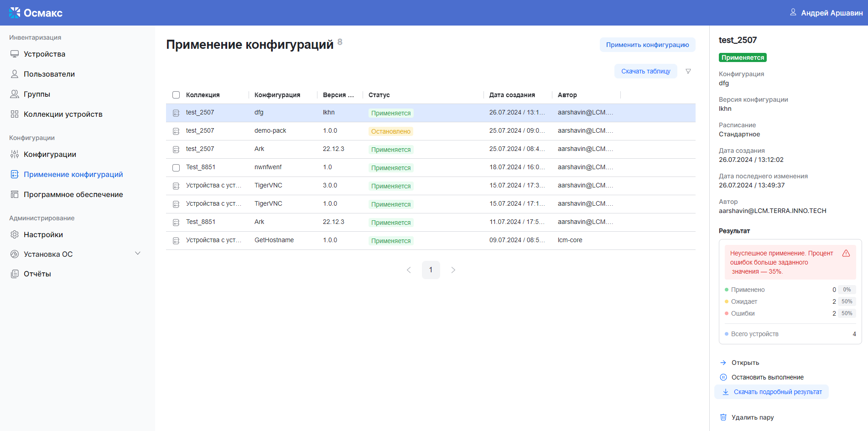Viewport: 868px width, 431px height.
Task: Click Скачать подробный результат button
Action: pyautogui.click(x=771, y=392)
